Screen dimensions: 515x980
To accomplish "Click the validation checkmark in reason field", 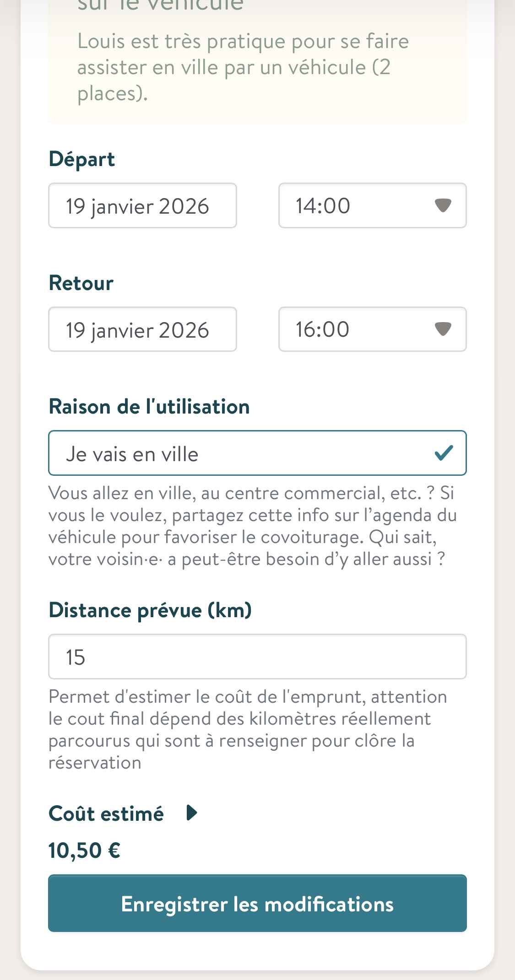I will pos(444,453).
